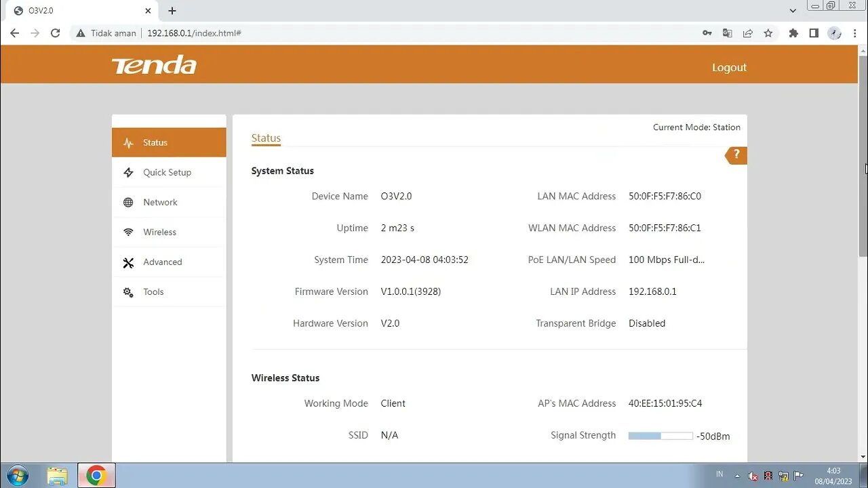Click Chrome icon in taskbar

[96, 476]
